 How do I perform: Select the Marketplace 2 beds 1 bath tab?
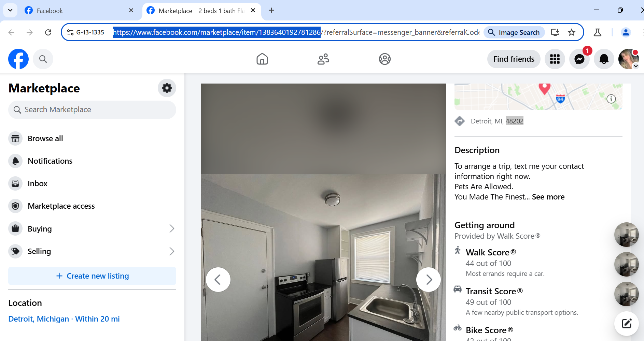click(x=201, y=11)
